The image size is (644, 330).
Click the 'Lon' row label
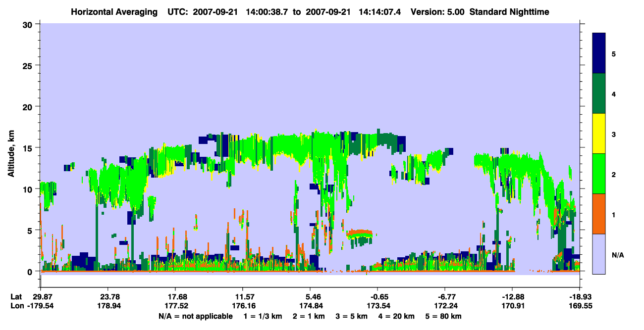[16, 306]
